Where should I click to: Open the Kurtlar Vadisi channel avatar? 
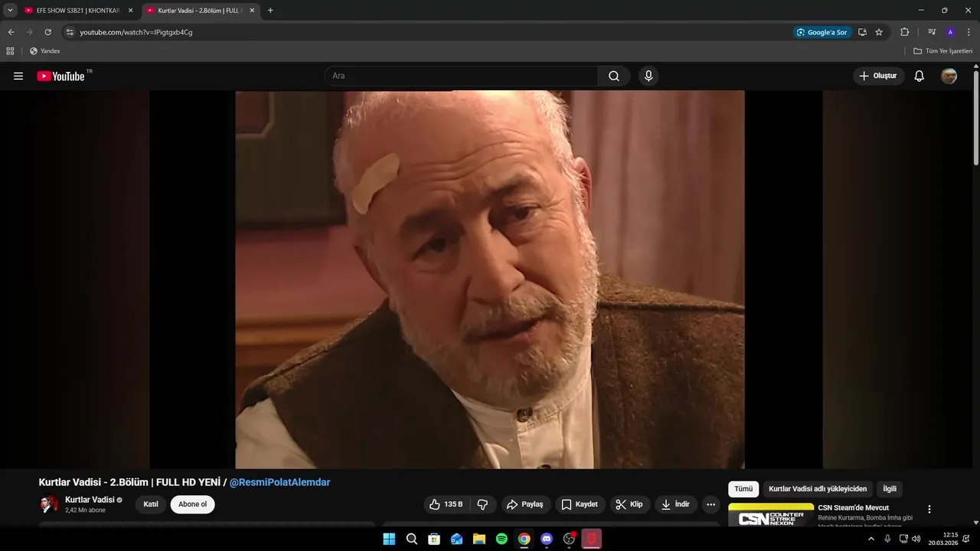pos(49,504)
